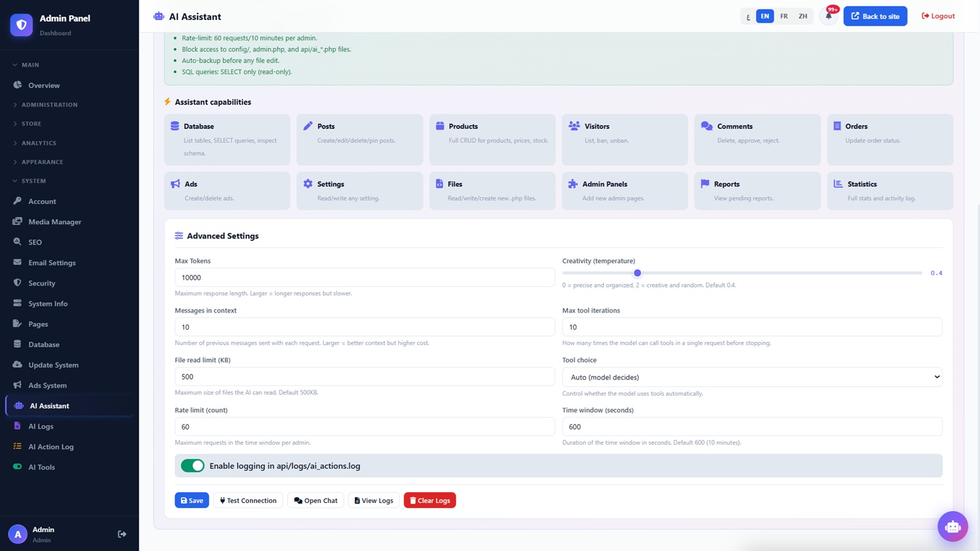Click the Time window seconds field
The height and width of the screenshot is (551, 980).
pos(752,426)
